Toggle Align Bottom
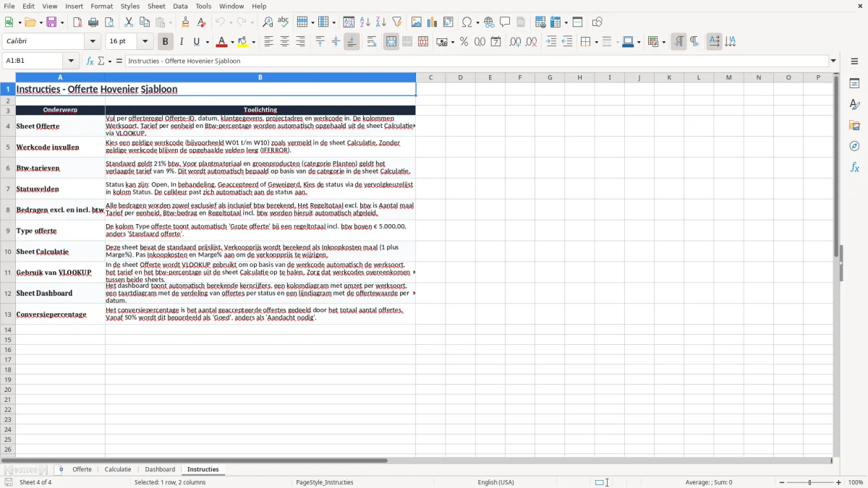 point(352,42)
